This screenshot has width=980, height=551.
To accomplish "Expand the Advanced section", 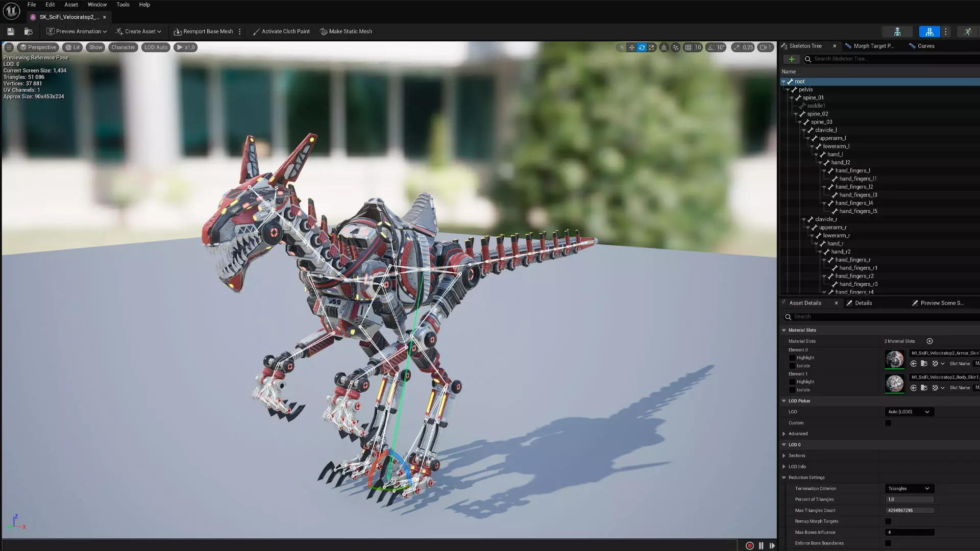I will coord(784,434).
